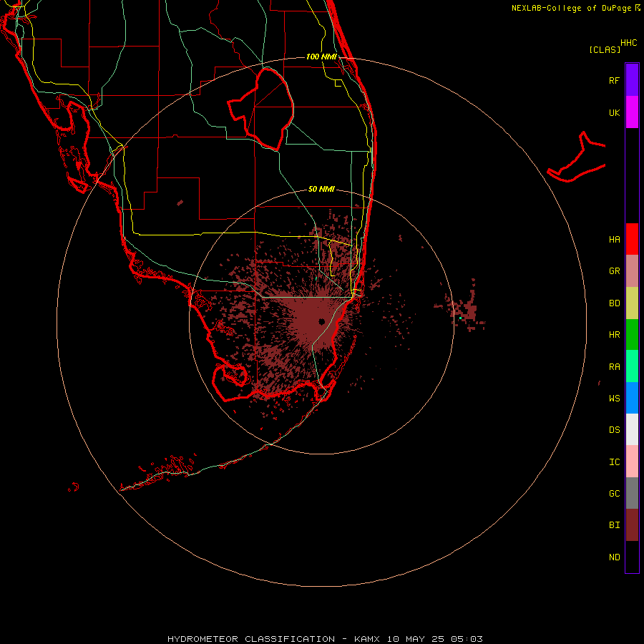Click the 50 NMI range ring label
Image resolution: width=644 pixels, height=644 pixels.
click(x=321, y=189)
